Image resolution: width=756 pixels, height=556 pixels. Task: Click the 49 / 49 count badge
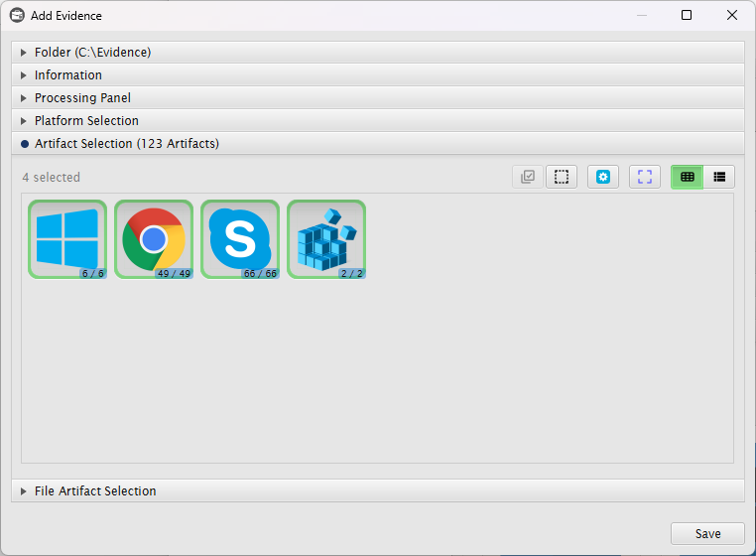174,274
